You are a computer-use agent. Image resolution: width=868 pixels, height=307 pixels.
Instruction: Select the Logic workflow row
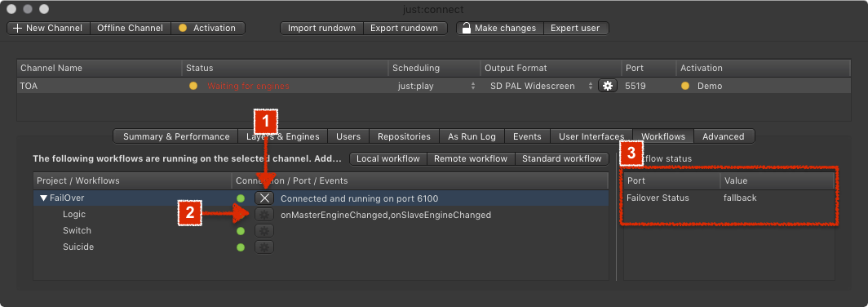pyautogui.click(x=321, y=215)
